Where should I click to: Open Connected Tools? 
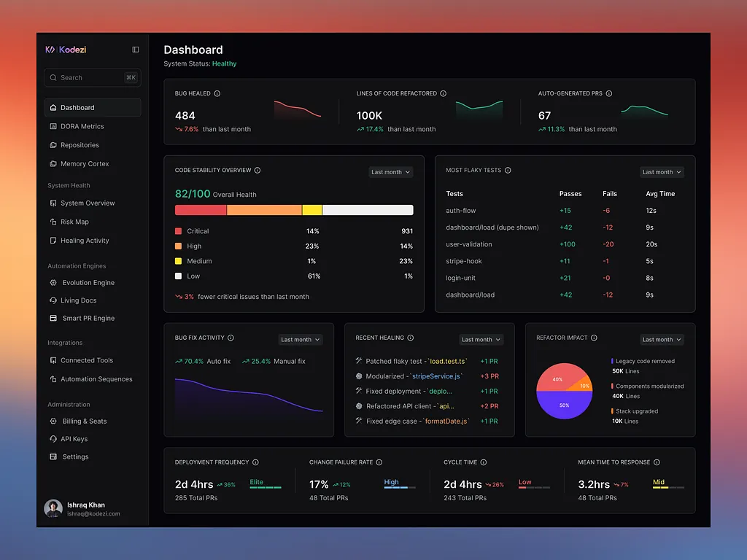(x=93, y=360)
